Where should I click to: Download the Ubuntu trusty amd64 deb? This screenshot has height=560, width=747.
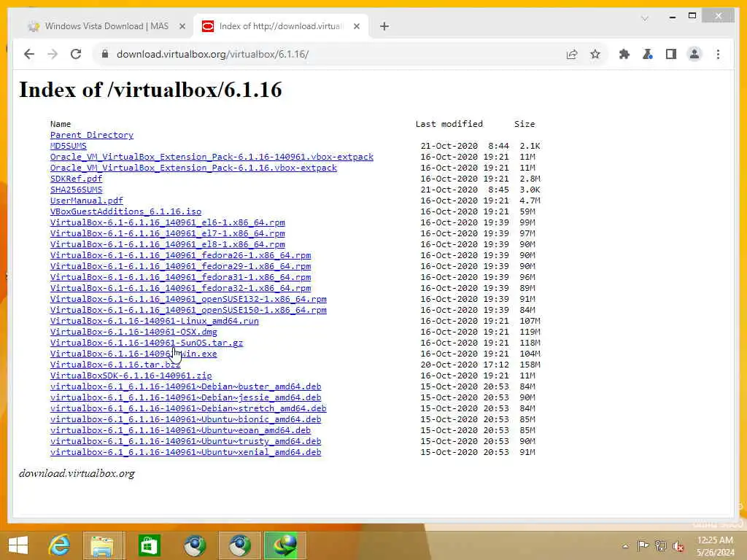(186, 442)
